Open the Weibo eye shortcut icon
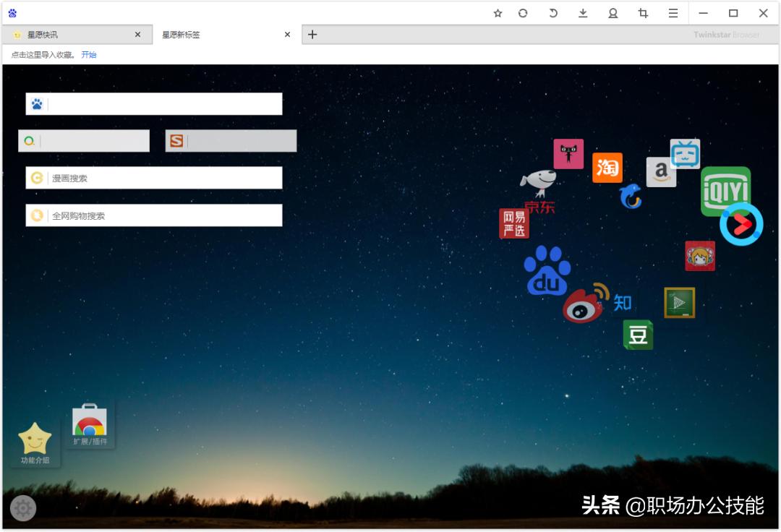Image resolution: width=781 pixels, height=532 pixels. (x=583, y=307)
